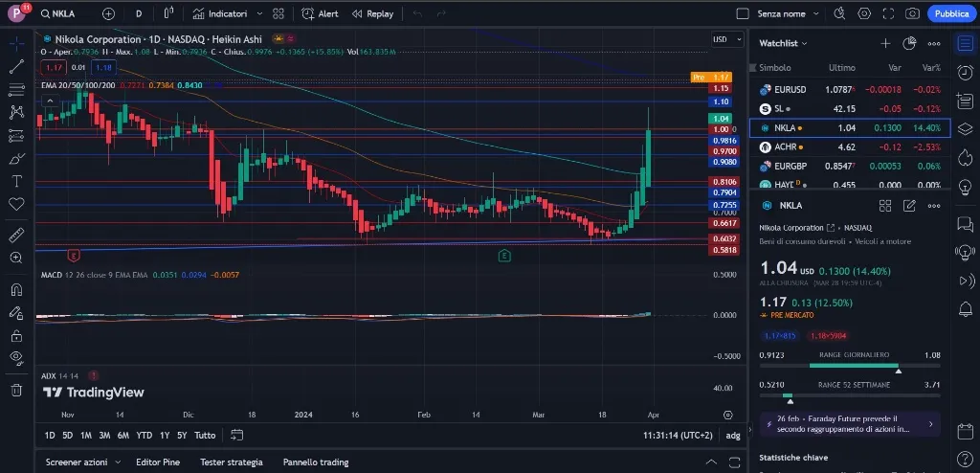
Task: Hide all drawings with eye icon
Action: pyautogui.click(x=17, y=358)
